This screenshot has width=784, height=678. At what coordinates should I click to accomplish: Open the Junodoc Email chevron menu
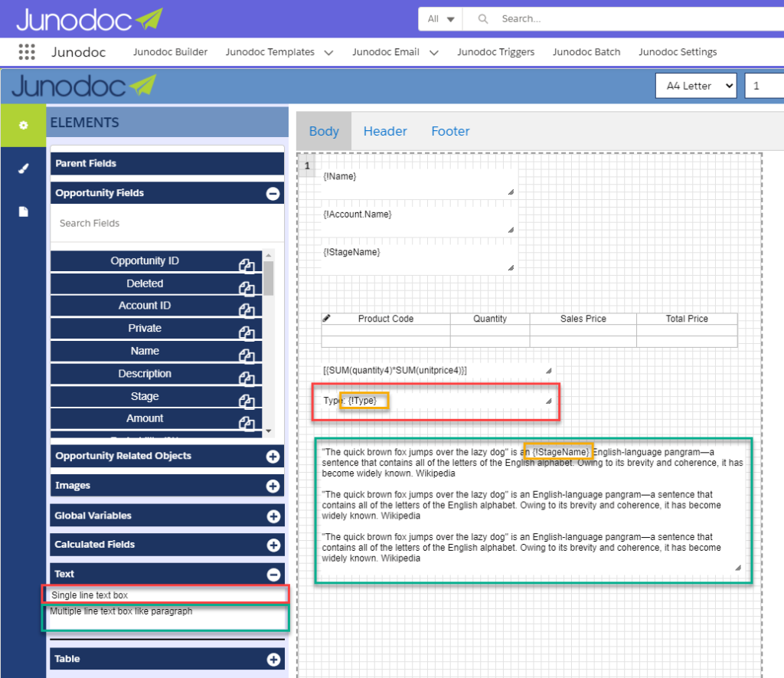[x=434, y=53]
